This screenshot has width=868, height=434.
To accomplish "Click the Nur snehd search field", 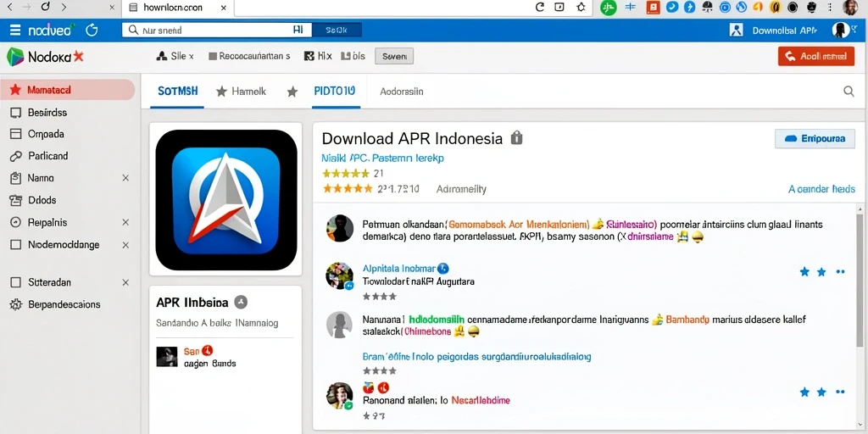I will pos(217,30).
